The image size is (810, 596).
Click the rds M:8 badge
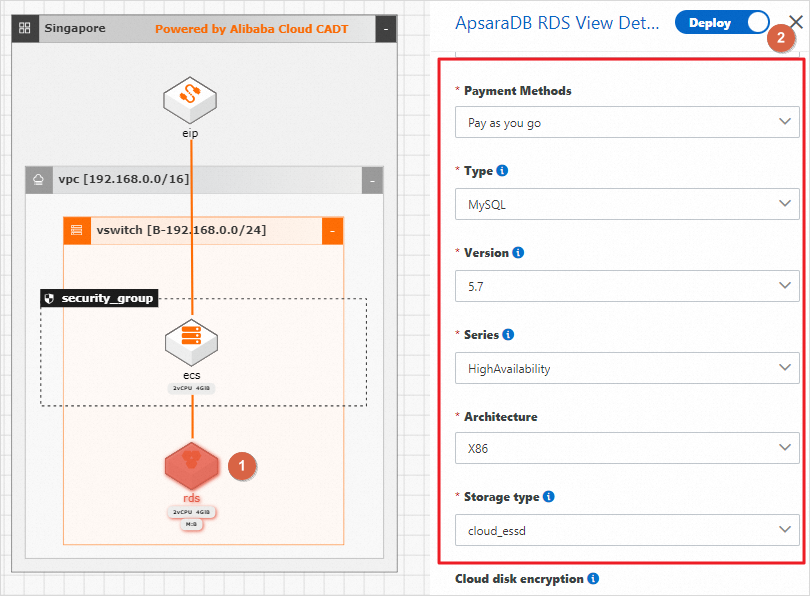(x=191, y=524)
